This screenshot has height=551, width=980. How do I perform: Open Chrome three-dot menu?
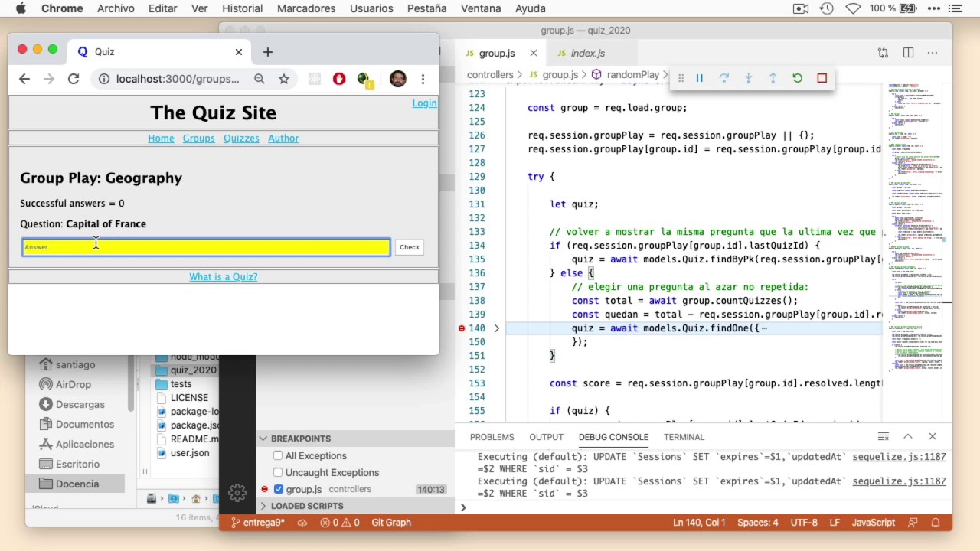point(423,79)
